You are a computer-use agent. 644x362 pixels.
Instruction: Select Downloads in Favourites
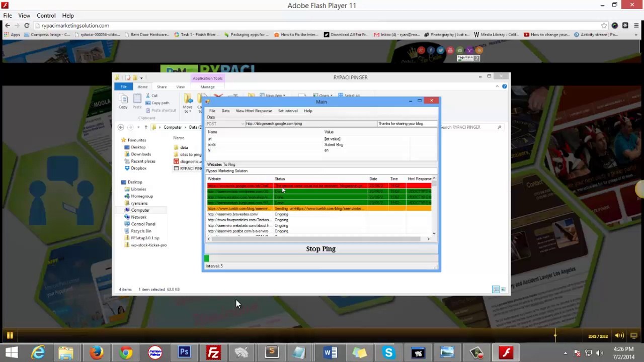pos(140,154)
